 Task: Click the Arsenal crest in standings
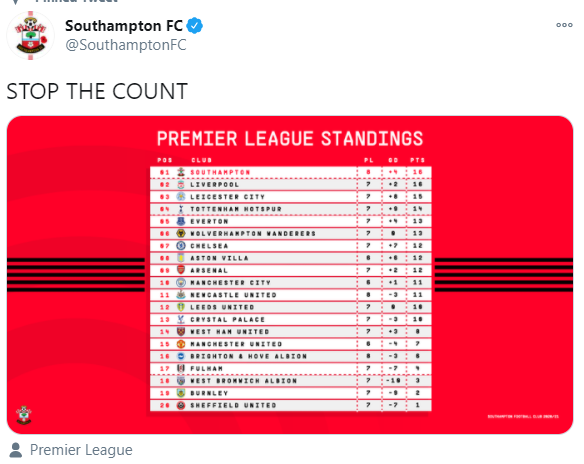tap(181, 270)
